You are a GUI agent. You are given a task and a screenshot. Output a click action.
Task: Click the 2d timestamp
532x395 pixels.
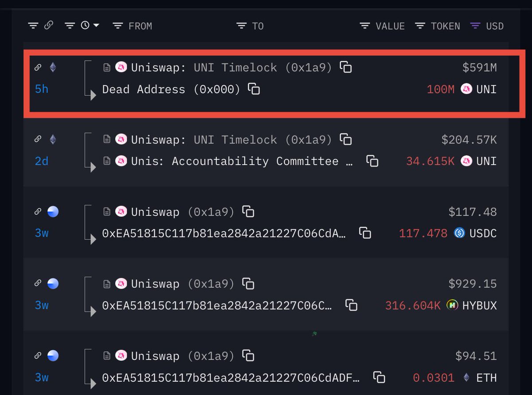(42, 161)
